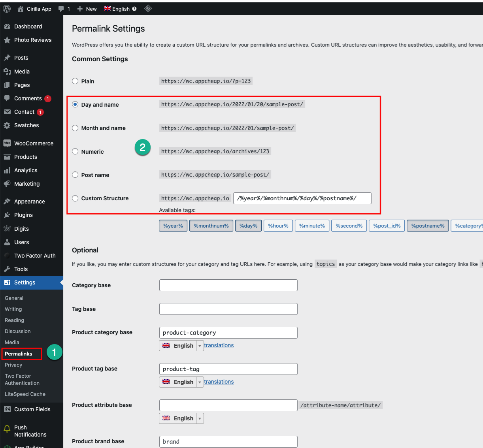This screenshot has width=483, height=448.
Task: Open the WooCommerce sidebar icon
Action: click(x=8, y=143)
